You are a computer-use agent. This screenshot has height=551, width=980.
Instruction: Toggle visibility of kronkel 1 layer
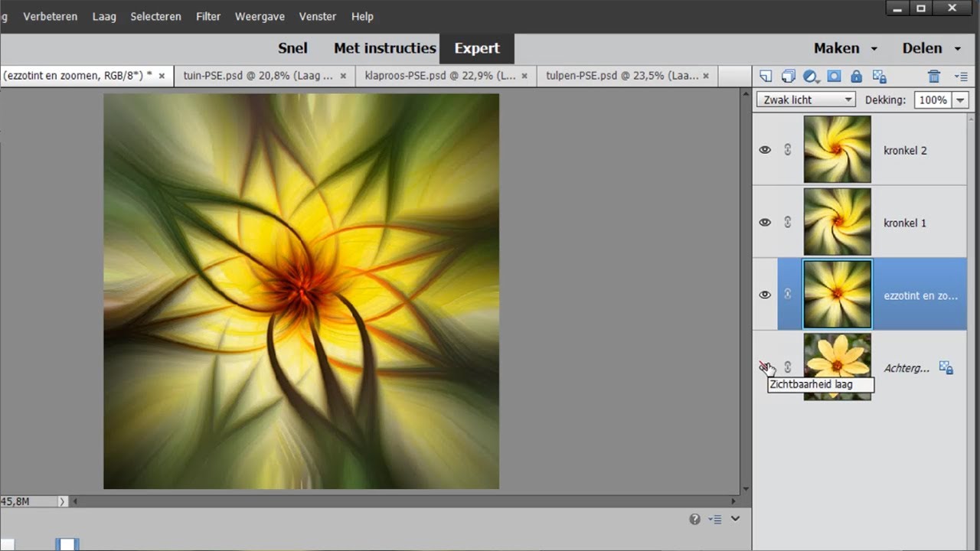(x=765, y=222)
